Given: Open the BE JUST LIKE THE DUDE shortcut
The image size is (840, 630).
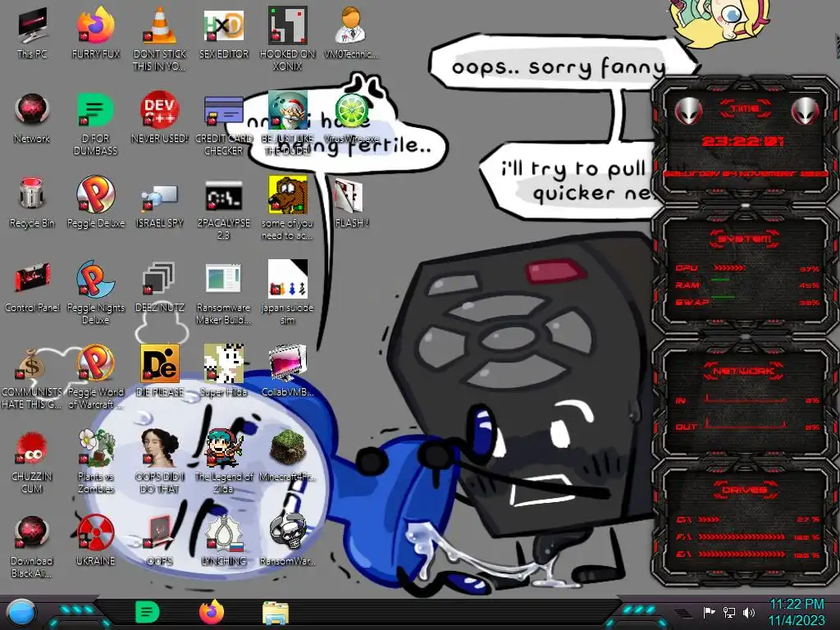Looking at the screenshot, I should point(288,125).
